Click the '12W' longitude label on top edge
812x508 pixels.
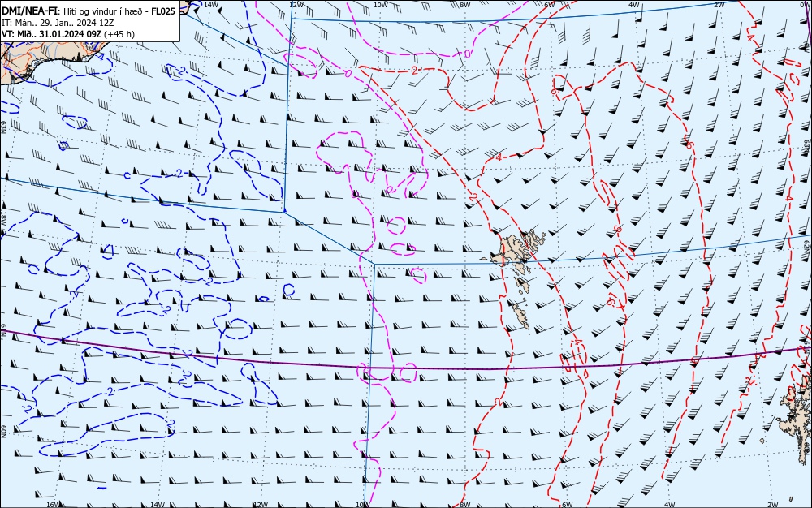pos(296,5)
